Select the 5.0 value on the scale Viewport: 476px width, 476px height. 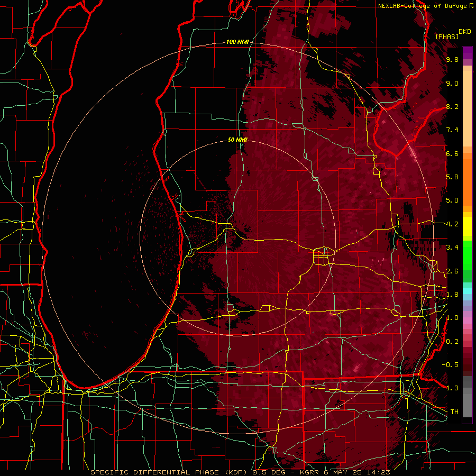tap(452, 200)
